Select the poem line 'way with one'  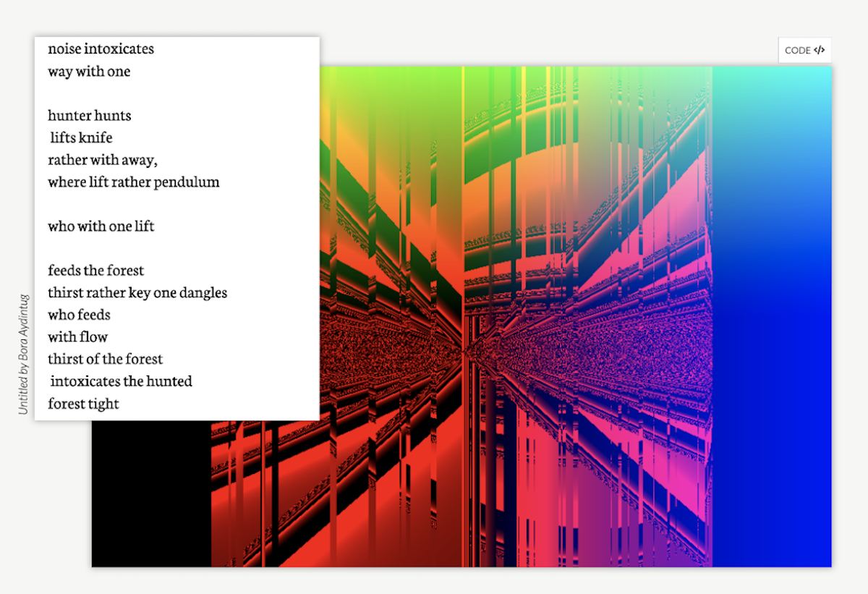point(89,72)
